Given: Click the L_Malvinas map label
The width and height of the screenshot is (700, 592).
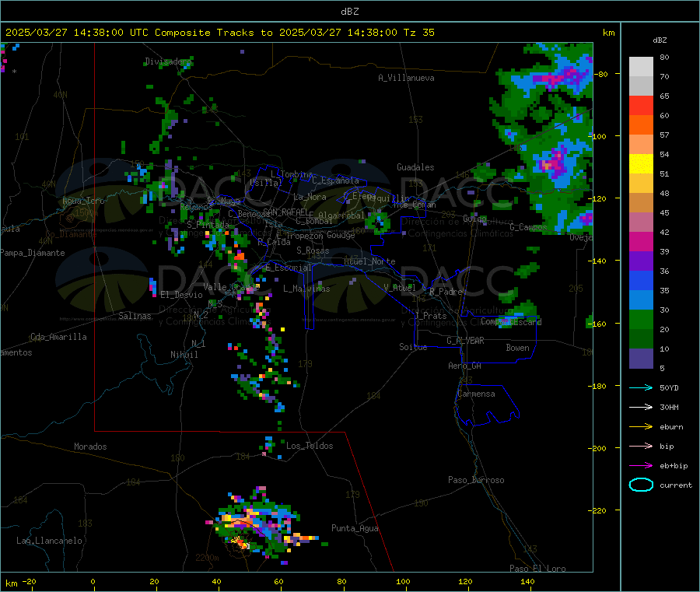Looking at the screenshot, I should pyautogui.click(x=306, y=289).
